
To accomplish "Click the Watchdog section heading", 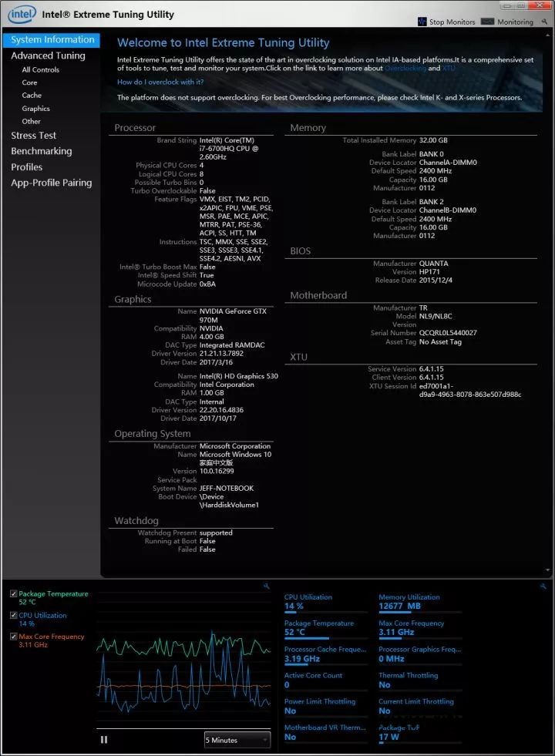I will coord(136,521).
